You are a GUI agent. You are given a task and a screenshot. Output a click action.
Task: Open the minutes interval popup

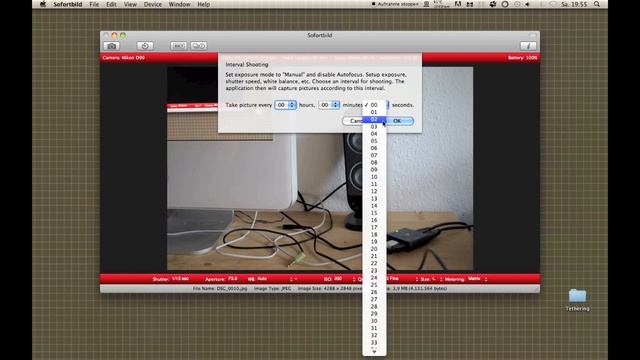pos(329,105)
